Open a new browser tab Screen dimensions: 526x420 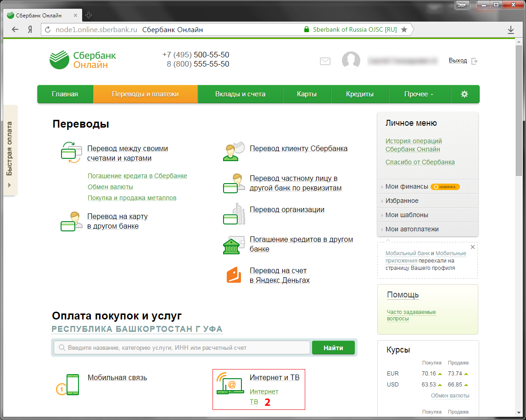click(89, 15)
